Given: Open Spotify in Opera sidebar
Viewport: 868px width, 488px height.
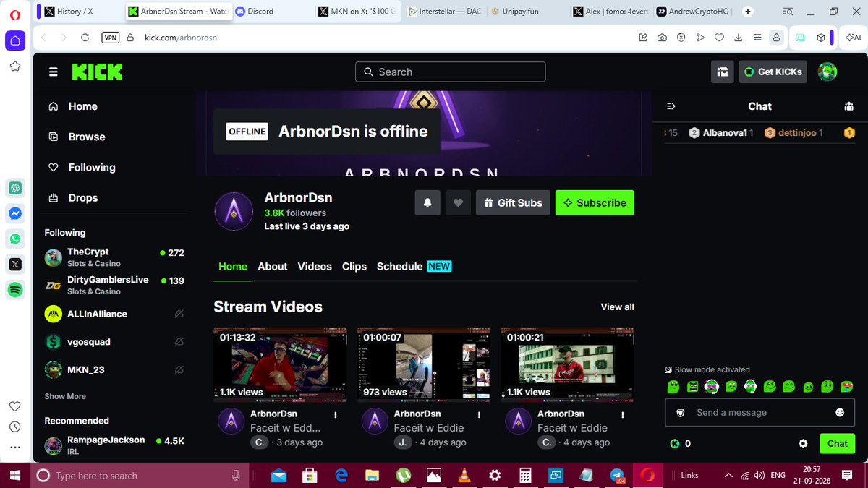Looking at the screenshot, I should [x=14, y=290].
